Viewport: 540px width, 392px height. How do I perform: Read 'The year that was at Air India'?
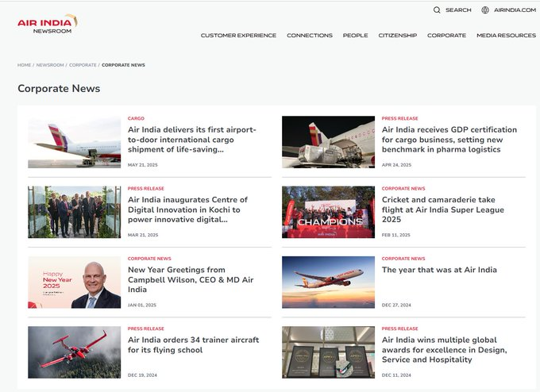point(439,270)
